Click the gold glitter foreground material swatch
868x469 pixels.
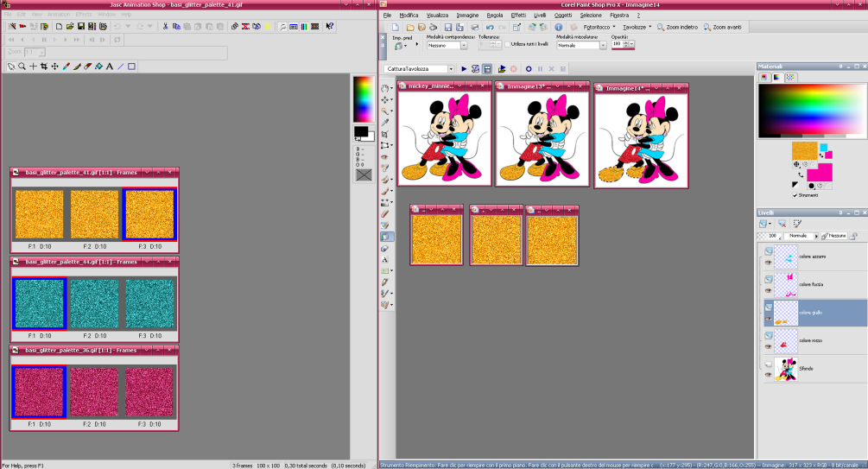(804, 151)
